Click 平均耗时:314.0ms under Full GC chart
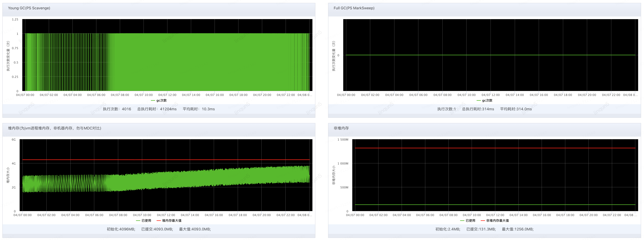Image resolution: width=644 pixels, height=240 pixels. (516, 109)
